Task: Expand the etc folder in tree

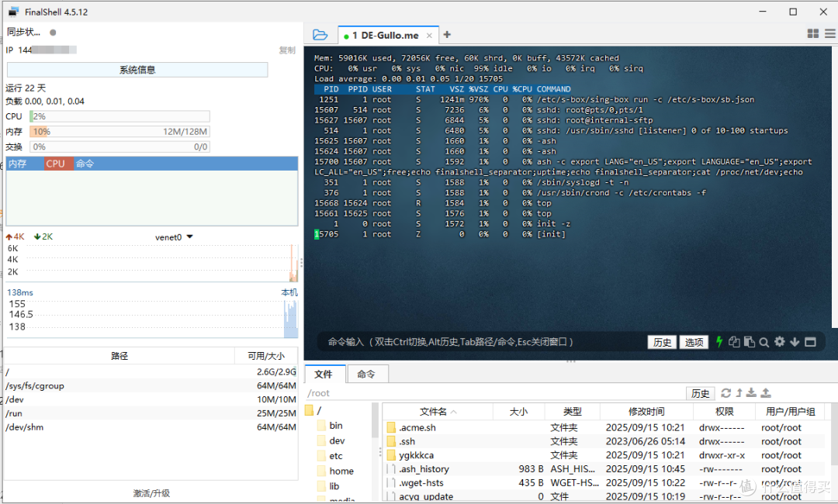Action: click(x=336, y=456)
